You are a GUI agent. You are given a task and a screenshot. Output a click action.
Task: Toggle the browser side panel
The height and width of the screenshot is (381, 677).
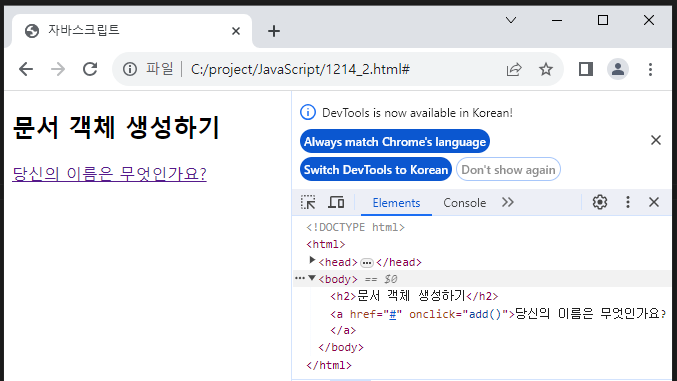(586, 69)
